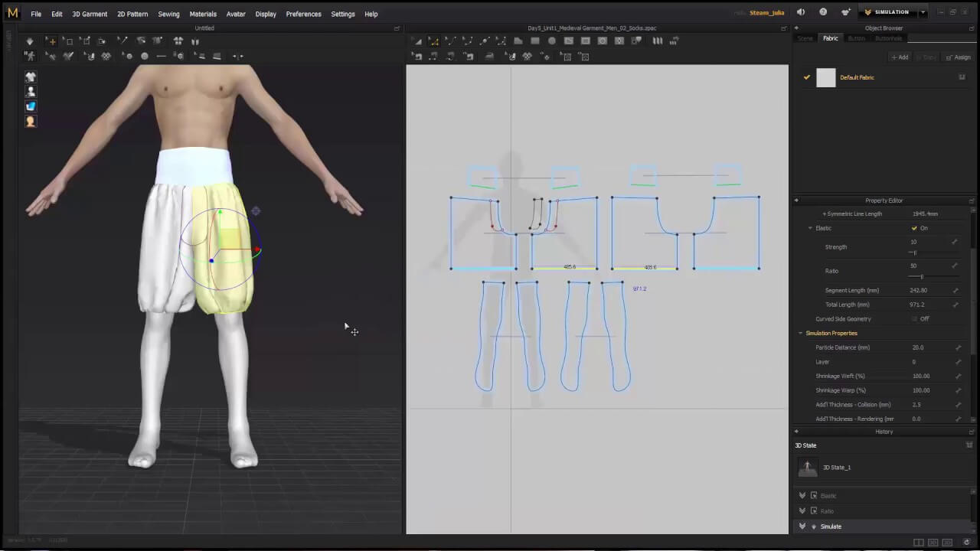Toggle the Simulate history entry chevron
This screenshot has height=551, width=980.
[802, 527]
